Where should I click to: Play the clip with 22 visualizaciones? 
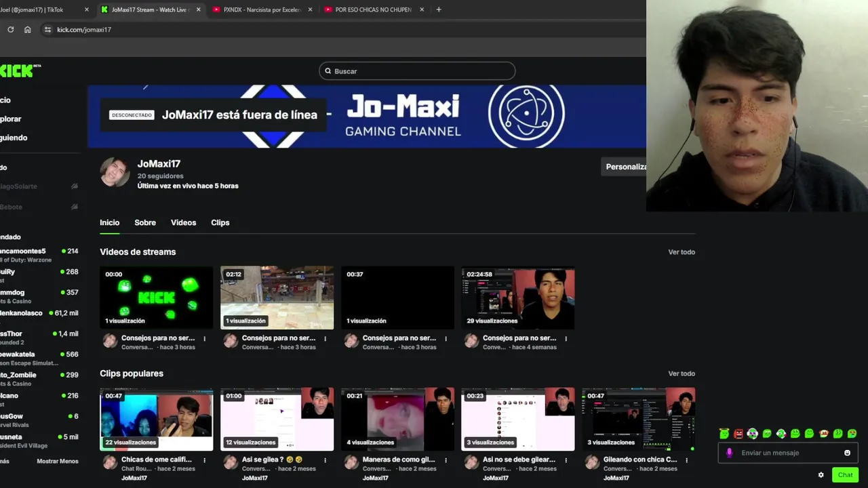point(157,420)
